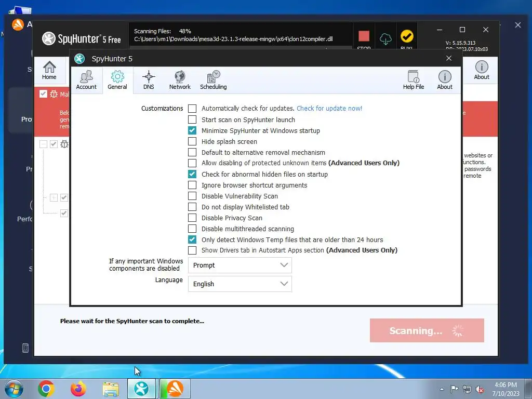Click the cloud download update icon
Screen dimensions: 532x399
tap(385, 38)
